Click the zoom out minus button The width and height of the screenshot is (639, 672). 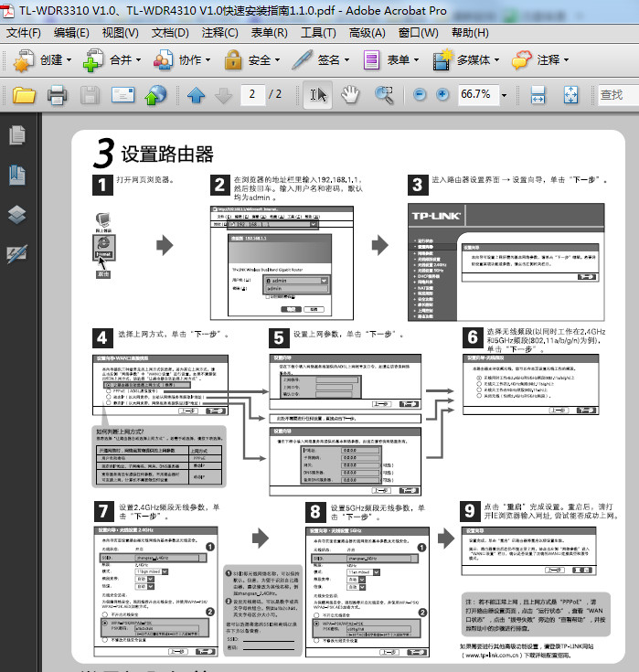pyautogui.click(x=420, y=94)
